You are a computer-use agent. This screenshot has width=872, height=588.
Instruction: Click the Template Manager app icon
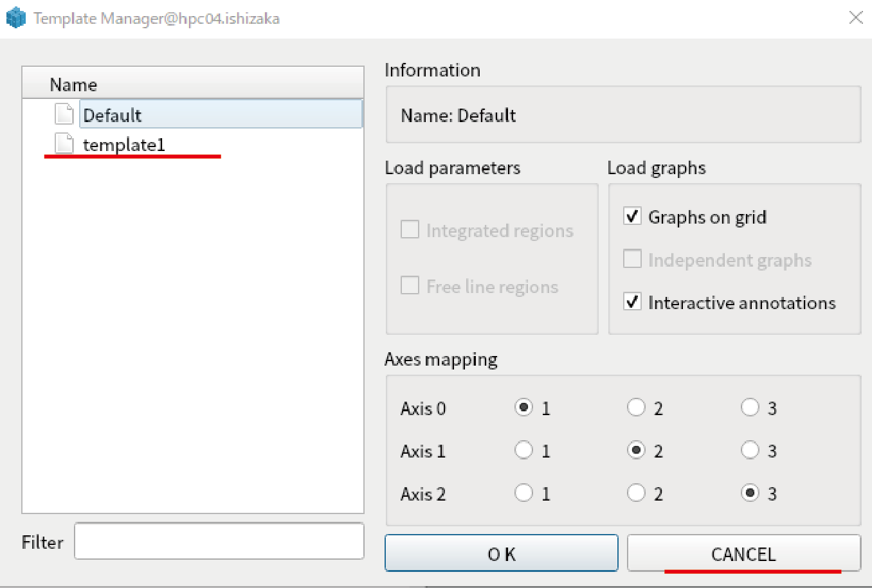click(x=15, y=18)
